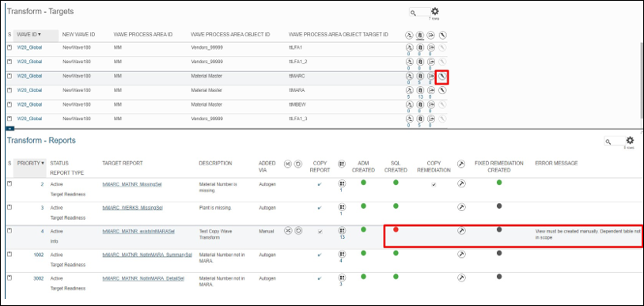Open W20_Global link in the ttLFA1 row

[x=29, y=47]
